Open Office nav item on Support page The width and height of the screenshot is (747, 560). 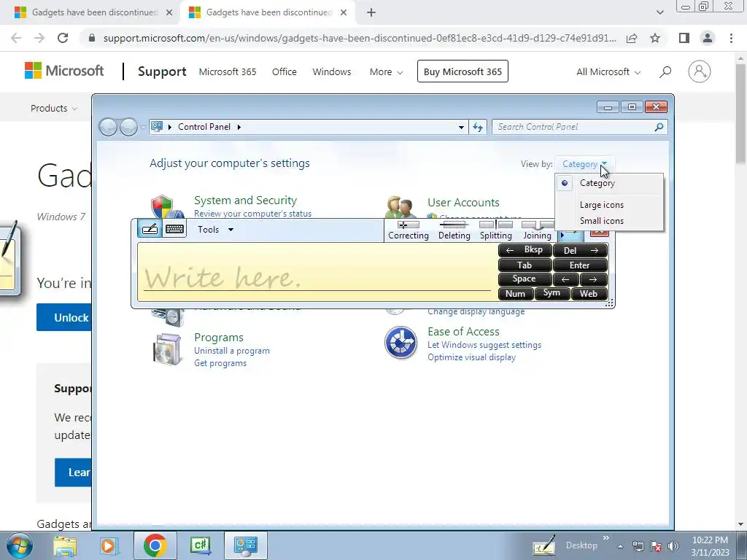point(285,71)
